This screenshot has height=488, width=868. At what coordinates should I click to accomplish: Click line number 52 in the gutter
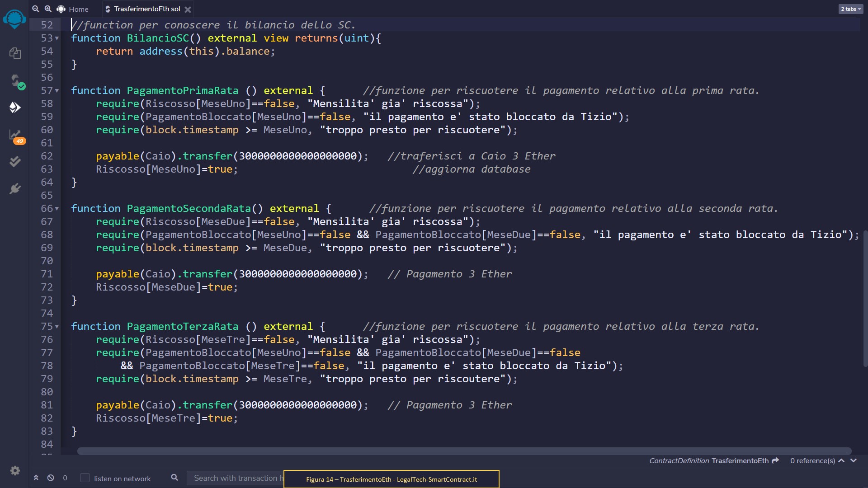[x=47, y=25]
